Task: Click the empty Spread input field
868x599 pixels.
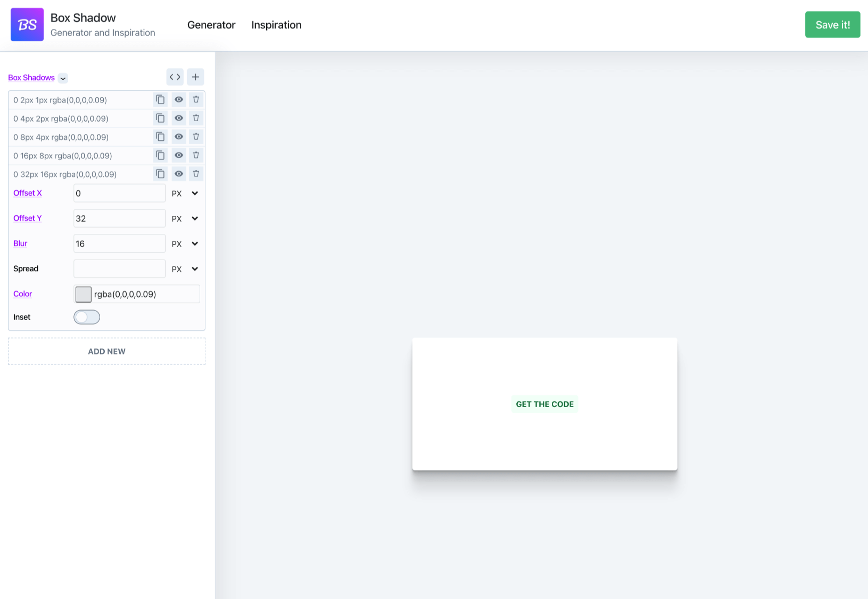Action: pos(120,269)
